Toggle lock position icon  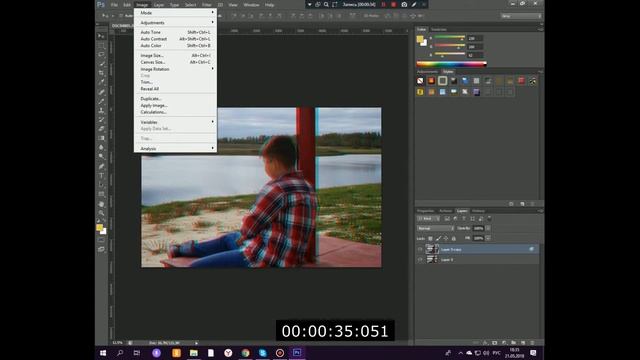(446, 238)
